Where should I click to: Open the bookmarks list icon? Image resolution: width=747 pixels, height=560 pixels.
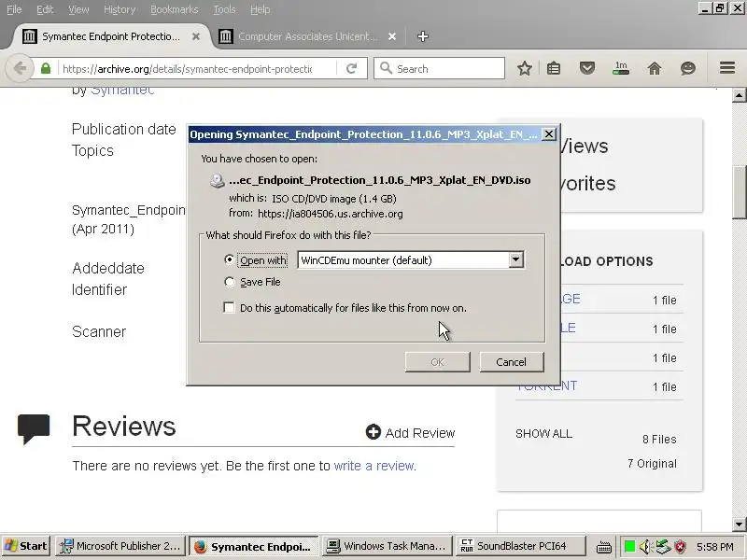tap(554, 68)
